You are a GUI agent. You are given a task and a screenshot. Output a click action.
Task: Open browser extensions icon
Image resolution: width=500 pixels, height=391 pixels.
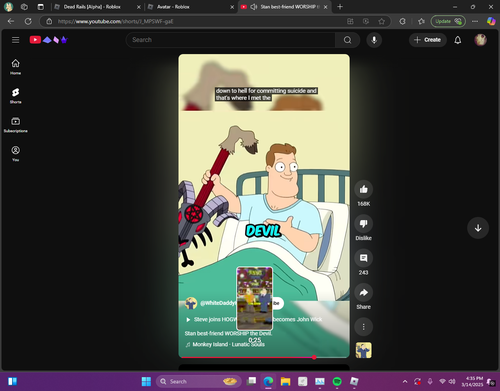[x=402, y=21]
